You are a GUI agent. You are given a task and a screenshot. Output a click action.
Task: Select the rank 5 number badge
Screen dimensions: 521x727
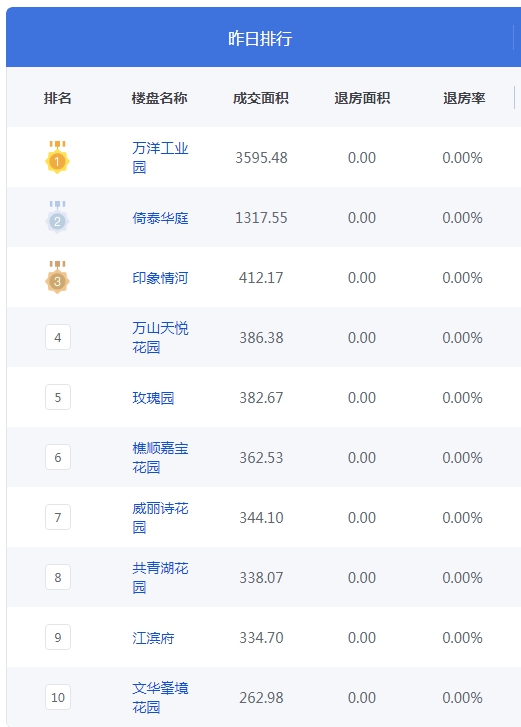(x=58, y=397)
